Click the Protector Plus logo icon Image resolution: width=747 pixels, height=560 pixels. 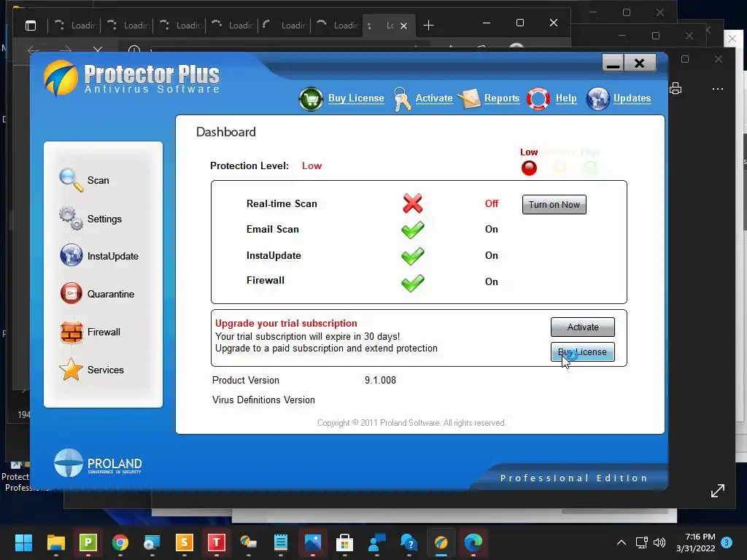[61, 77]
